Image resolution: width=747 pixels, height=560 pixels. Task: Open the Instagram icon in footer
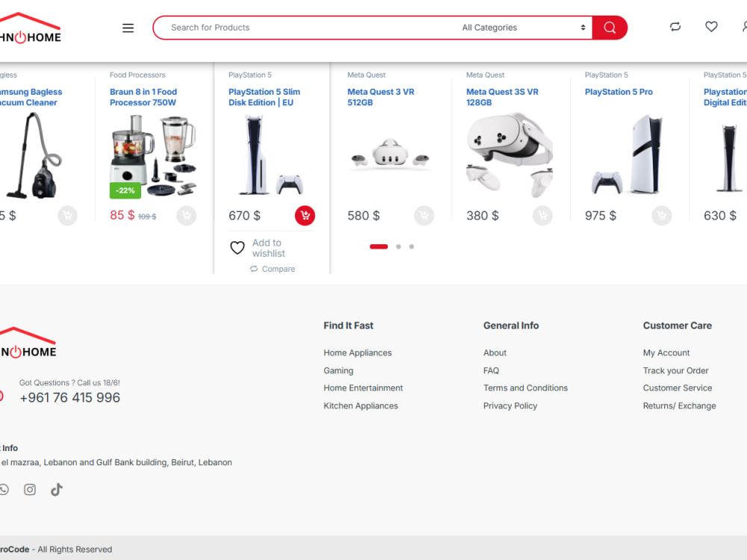click(30, 490)
